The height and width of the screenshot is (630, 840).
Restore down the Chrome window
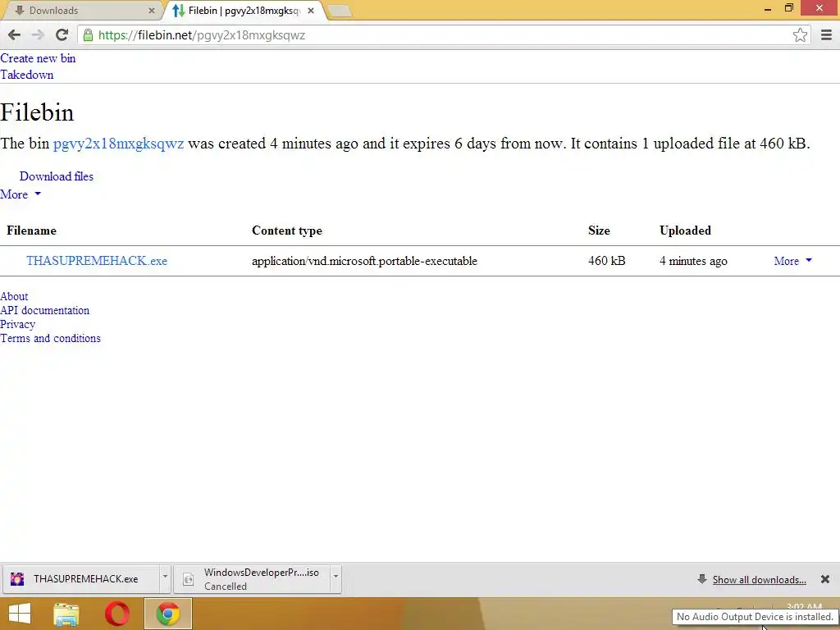(x=788, y=8)
